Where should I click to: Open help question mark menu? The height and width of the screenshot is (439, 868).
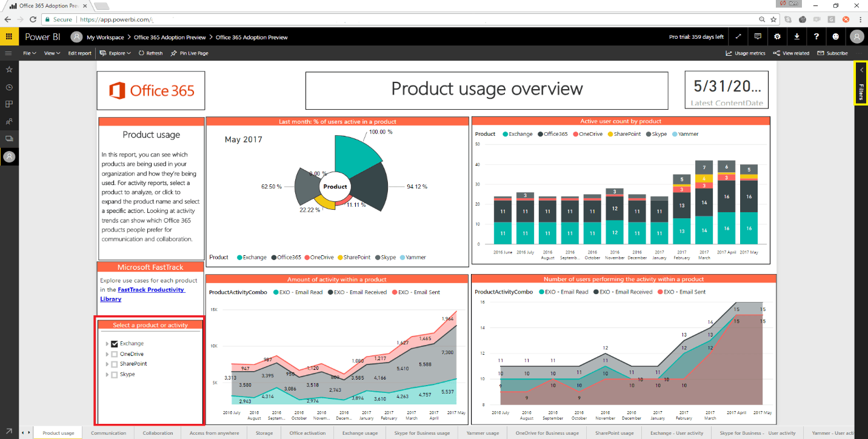816,37
